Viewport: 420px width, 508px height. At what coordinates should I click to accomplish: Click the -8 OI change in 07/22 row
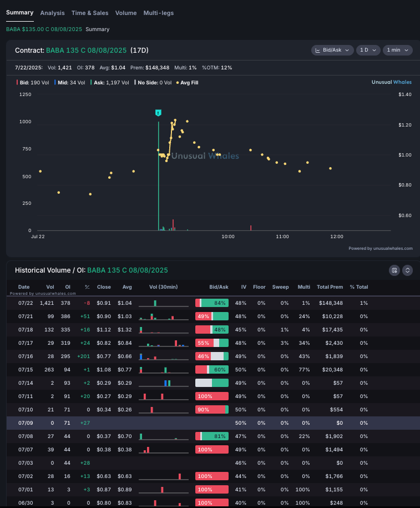(x=87, y=303)
